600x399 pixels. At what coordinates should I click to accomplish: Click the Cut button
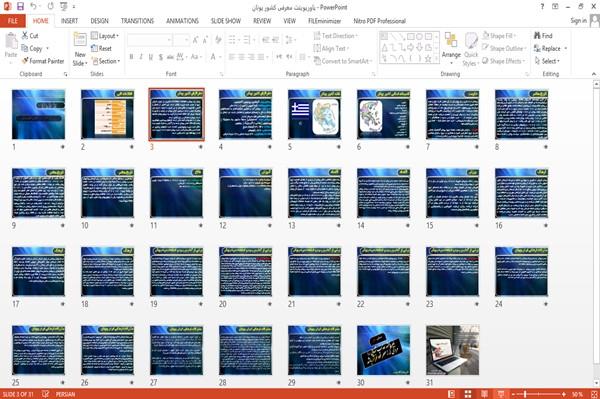[x=30, y=36]
